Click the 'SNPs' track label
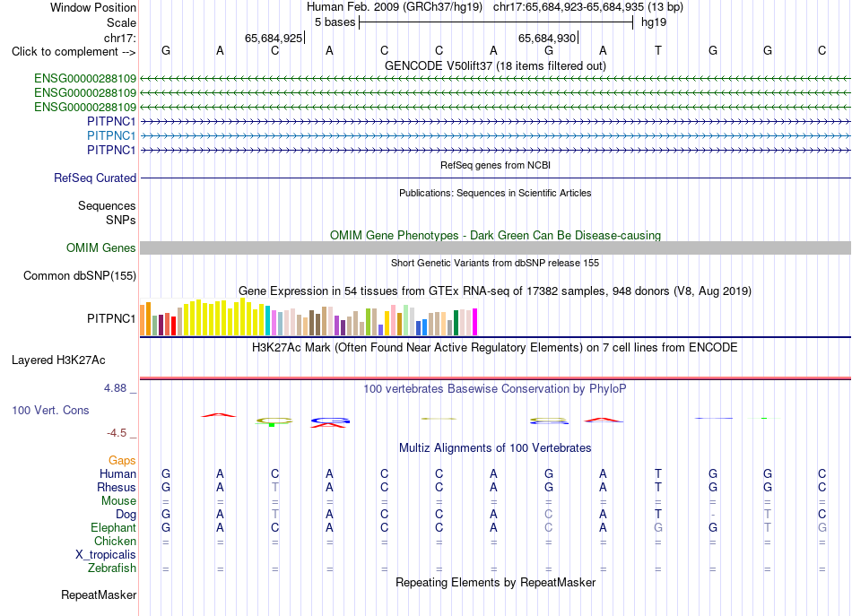Viewport: 852px width, 616px height. (121, 220)
